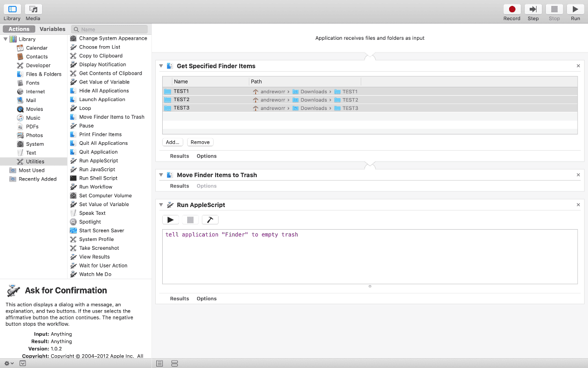This screenshot has width=588, height=368.
Task: Switch to the Variables tab
Action: (x=52, y=29)
